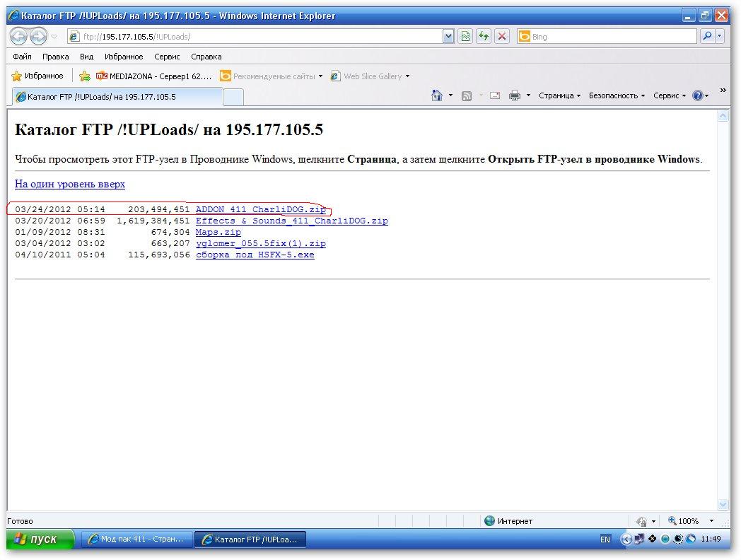
Task: Open the Справка menu
Action: pos(206,57)
